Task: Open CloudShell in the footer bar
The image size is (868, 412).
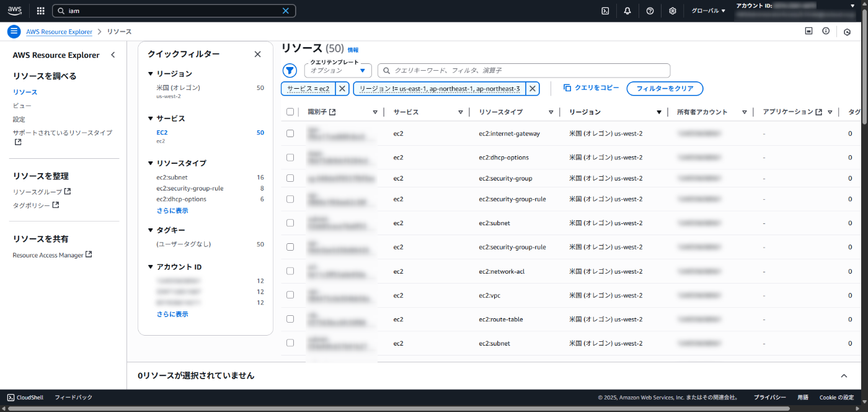Action: pos(25,397)
